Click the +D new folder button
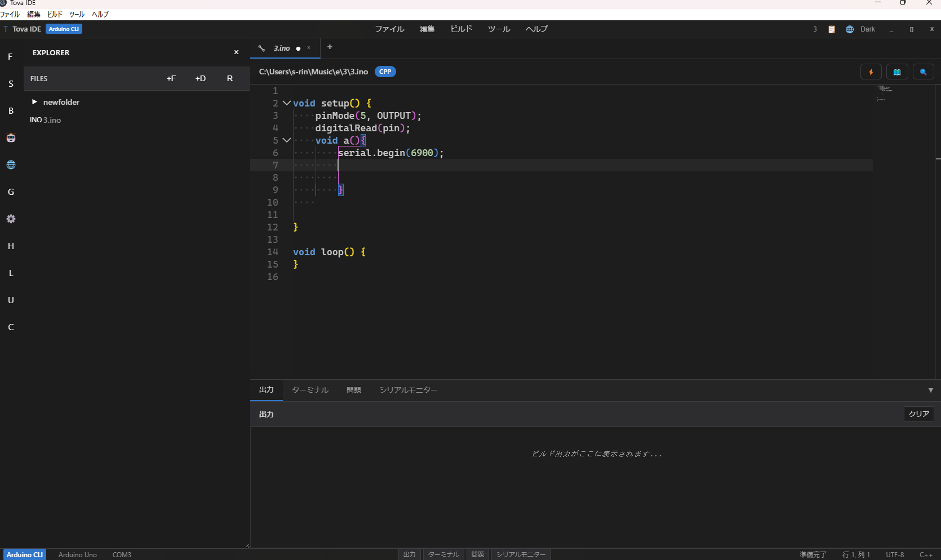This screenshot has height=560, width=941. point(201,79)
